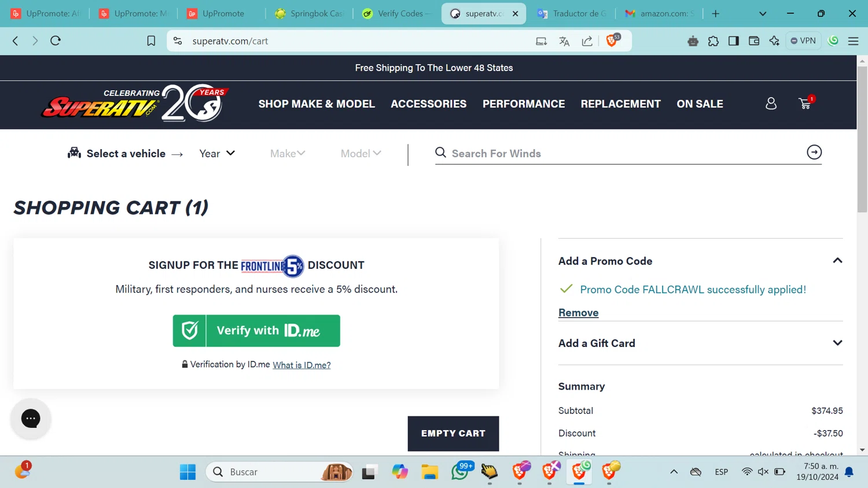
Task: Open a new browser tab
Action: (716, 13)
